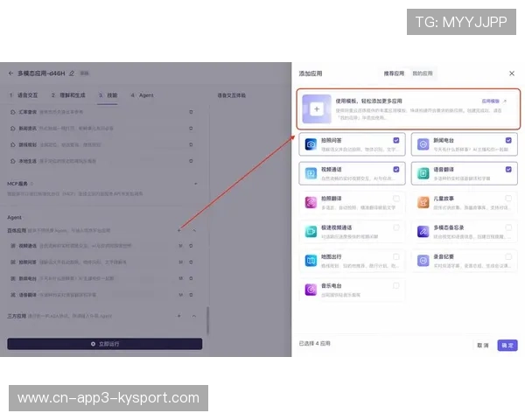Enable the 拍照翻译 checkbox

coord(396,199)
